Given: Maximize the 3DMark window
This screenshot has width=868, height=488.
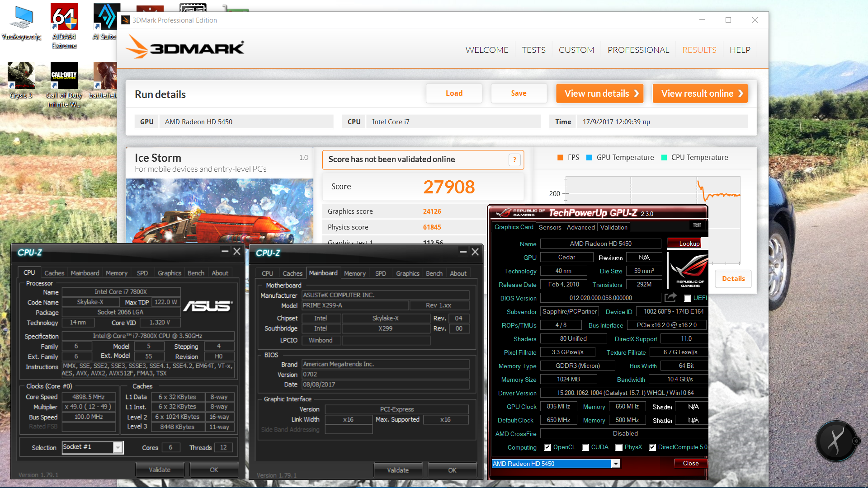Looking at the screenshot, I should click(x=728, y=20).
